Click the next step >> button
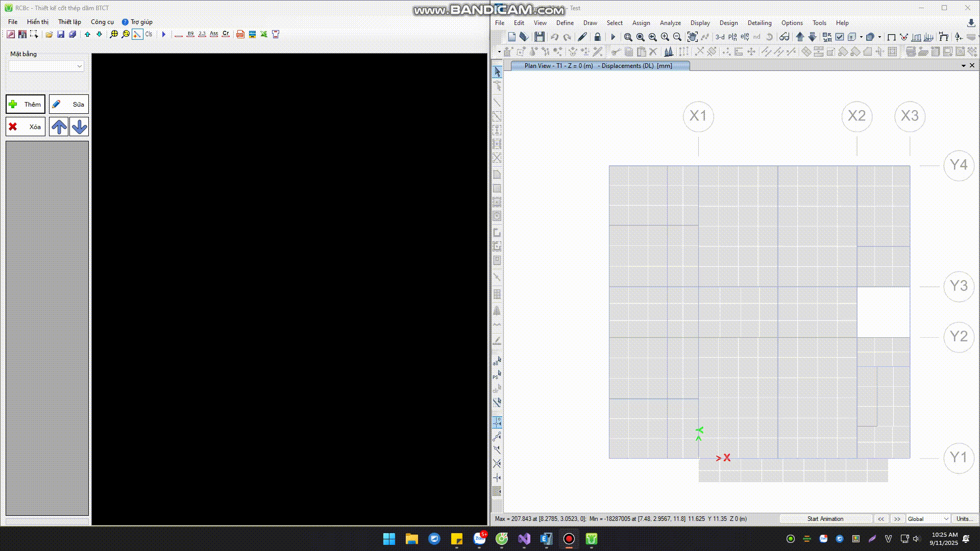The height and width of the screenshot is (551, 980). tap(897, 519)
